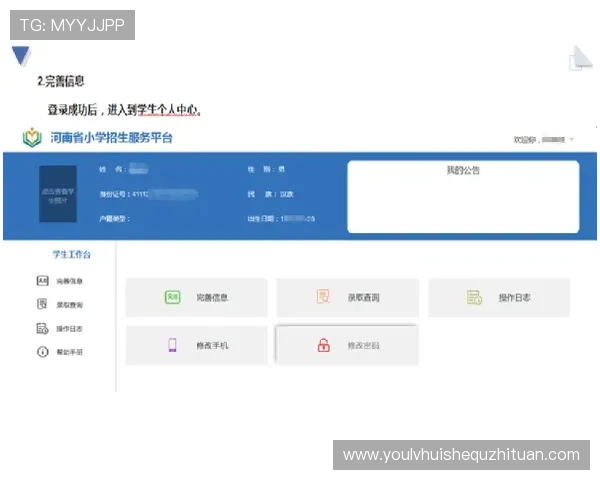
Task: Open the 操作日志 card button
Action: [x=499, y=297]
